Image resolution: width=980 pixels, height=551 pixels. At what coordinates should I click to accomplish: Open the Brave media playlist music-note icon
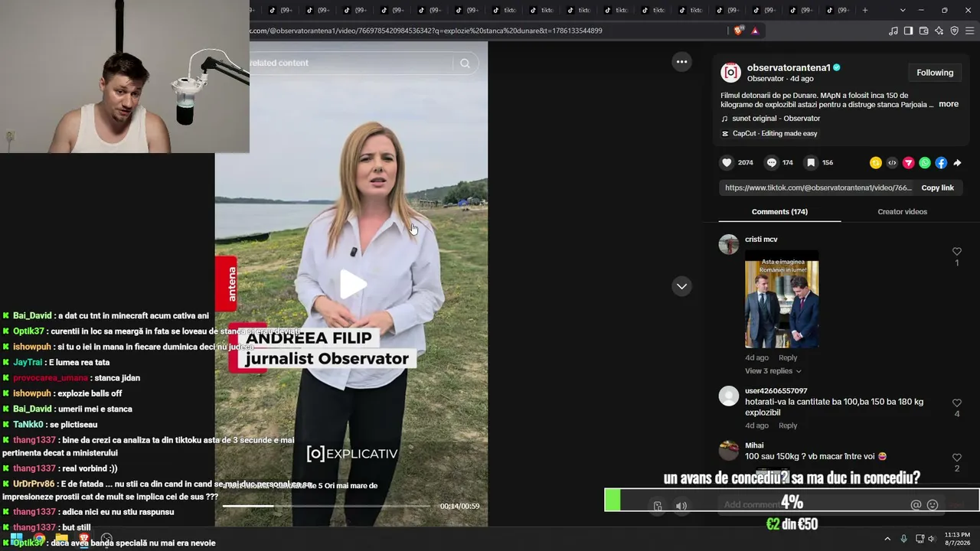click(893, 31)
